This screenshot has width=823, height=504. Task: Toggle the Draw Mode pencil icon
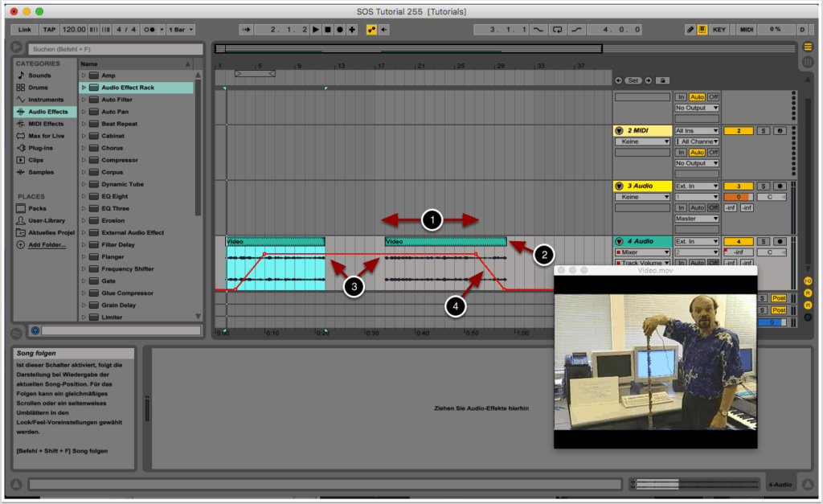click(x=690, y=30)
